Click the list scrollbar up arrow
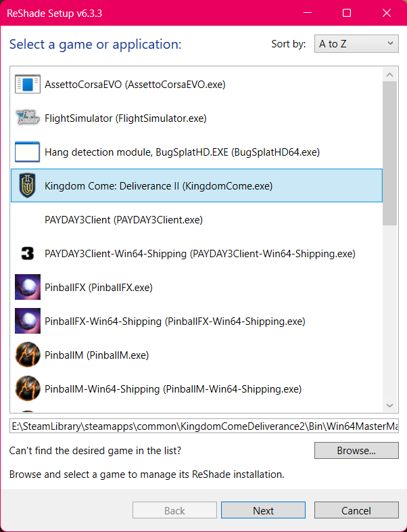 (389, 74)
